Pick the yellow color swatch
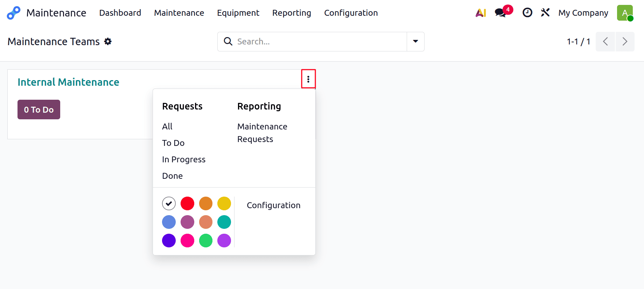Screen dimensions: 644x289 (224, 203)
